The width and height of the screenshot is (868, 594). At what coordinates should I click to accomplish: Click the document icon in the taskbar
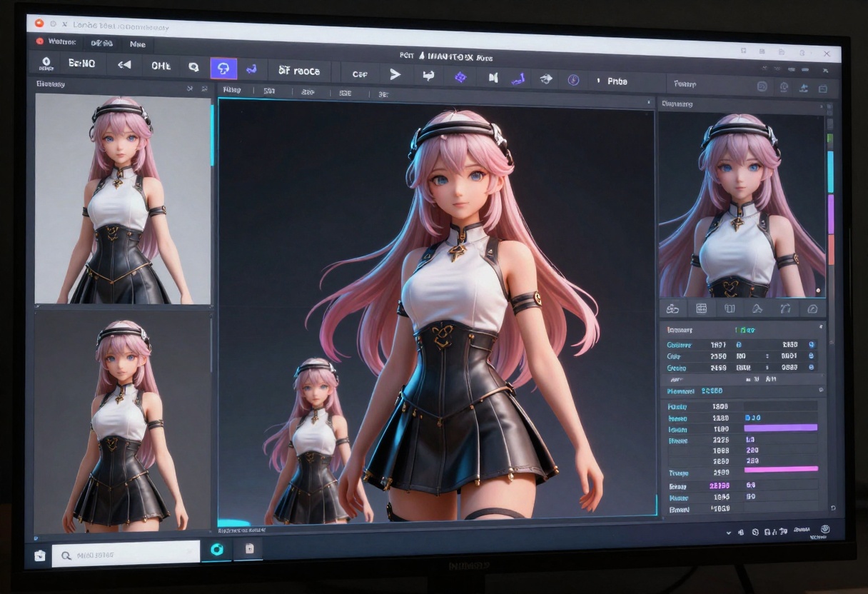click(x=249, y=549)
